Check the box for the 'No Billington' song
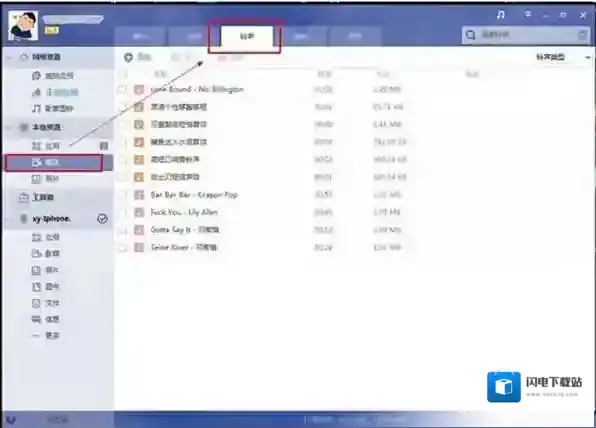Screen dimensions: 596x428 click(123, 89)
